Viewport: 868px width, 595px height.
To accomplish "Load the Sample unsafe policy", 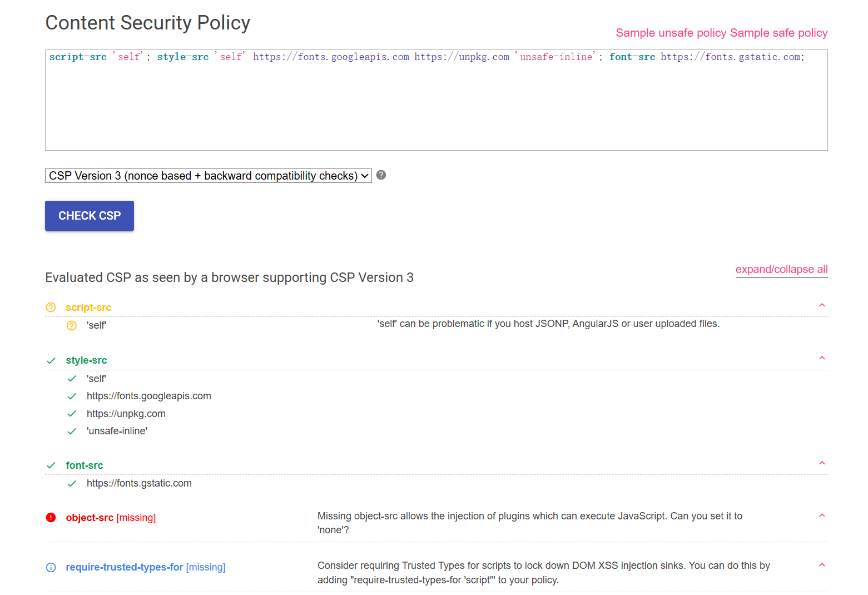I will point(671,33).
